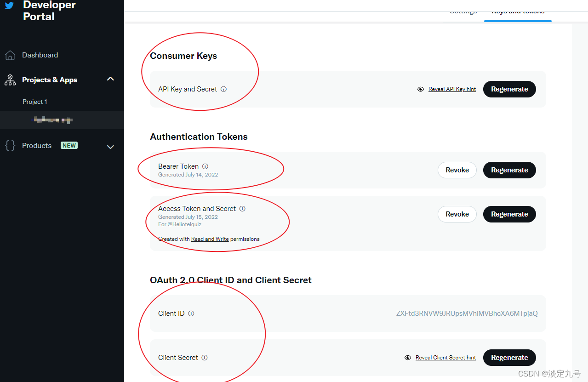Click the 'Client Secret' label
The height and width of the screenshot is (382, 588).
tap(178, 358)
